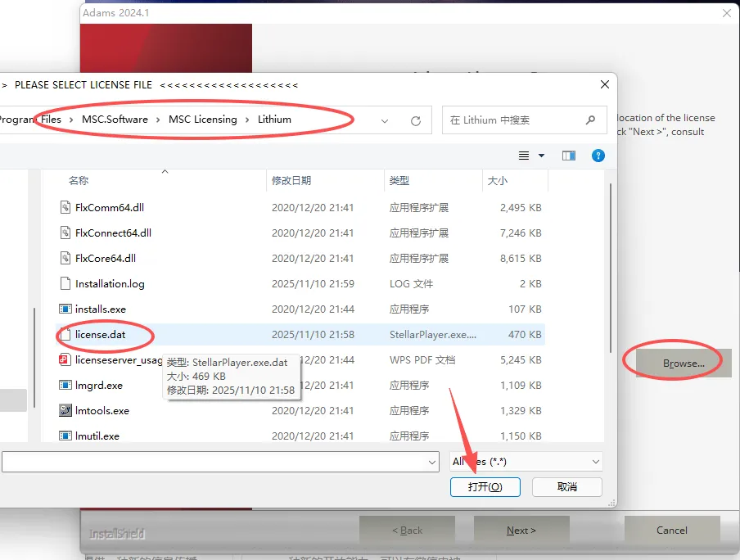The height and width of the screenshot is (560, 740).
Task: Toggle the preview pane icon
Action: [569, 156]
